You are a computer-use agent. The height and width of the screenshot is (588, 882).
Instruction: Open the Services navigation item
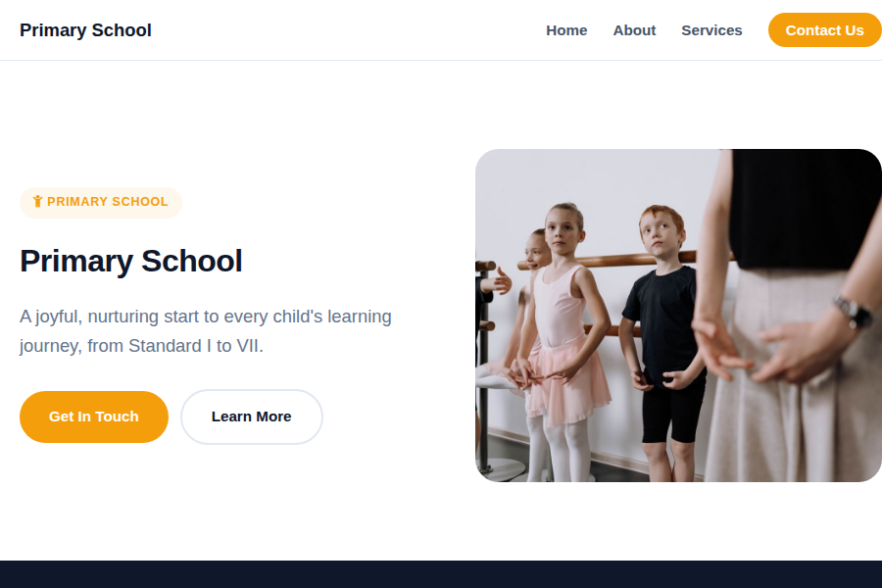pyautogui.click(x=711, y=30)
